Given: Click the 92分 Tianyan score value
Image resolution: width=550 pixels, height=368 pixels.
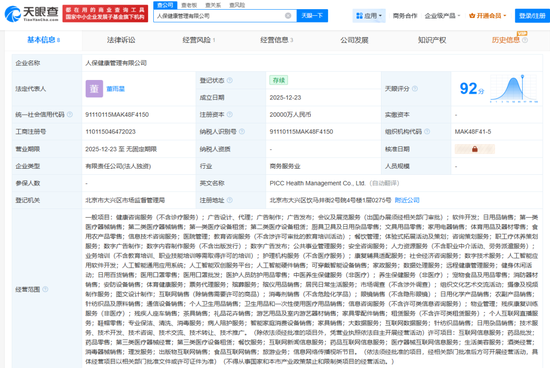Looking at the screenshot, I should 471,88.
